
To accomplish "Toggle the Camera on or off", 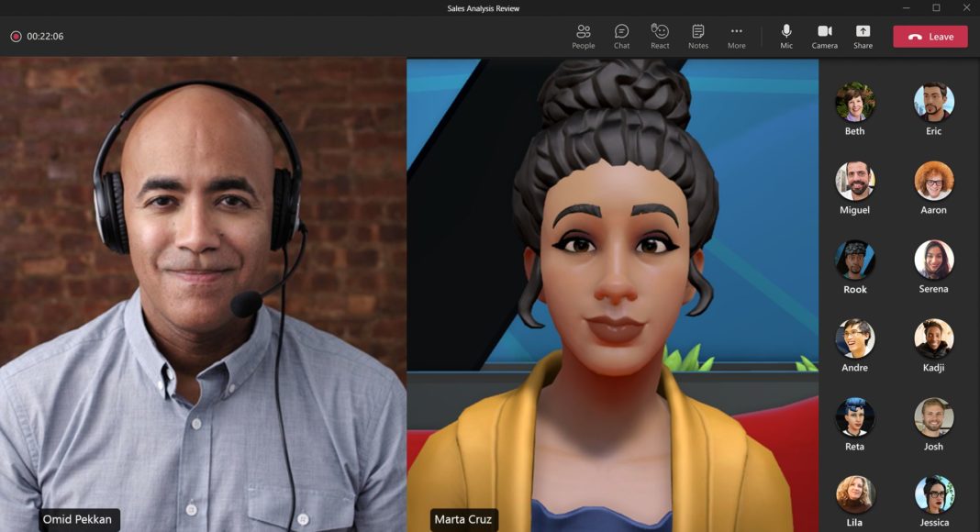I will click(824, 36).
